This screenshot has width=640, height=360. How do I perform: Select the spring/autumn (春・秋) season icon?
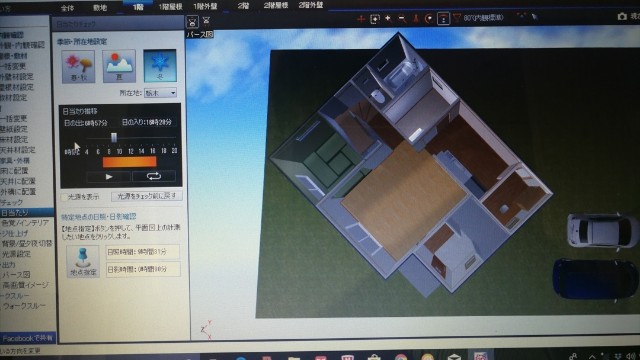78,67
